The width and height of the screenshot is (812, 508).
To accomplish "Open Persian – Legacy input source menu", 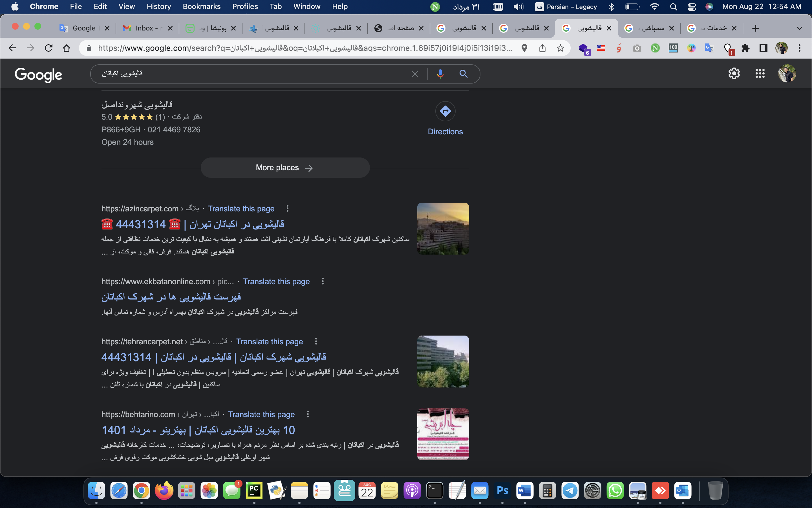I will tap(566, 7).
